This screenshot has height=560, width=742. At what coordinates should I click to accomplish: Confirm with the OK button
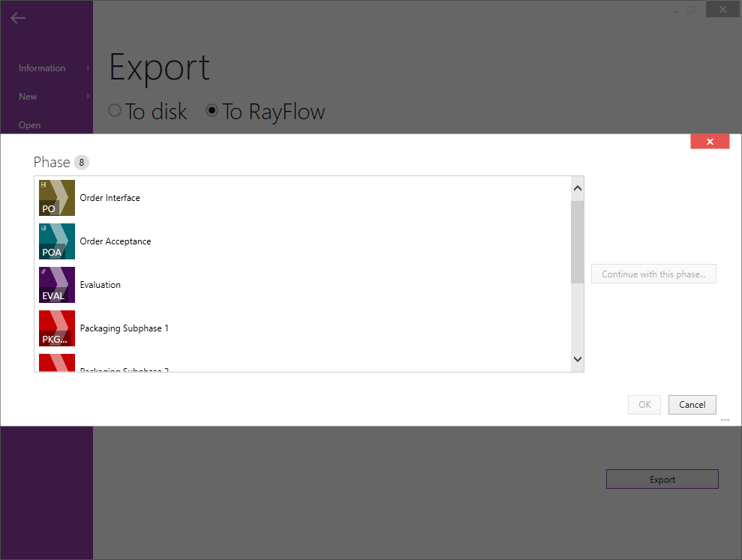coord(644,405)
